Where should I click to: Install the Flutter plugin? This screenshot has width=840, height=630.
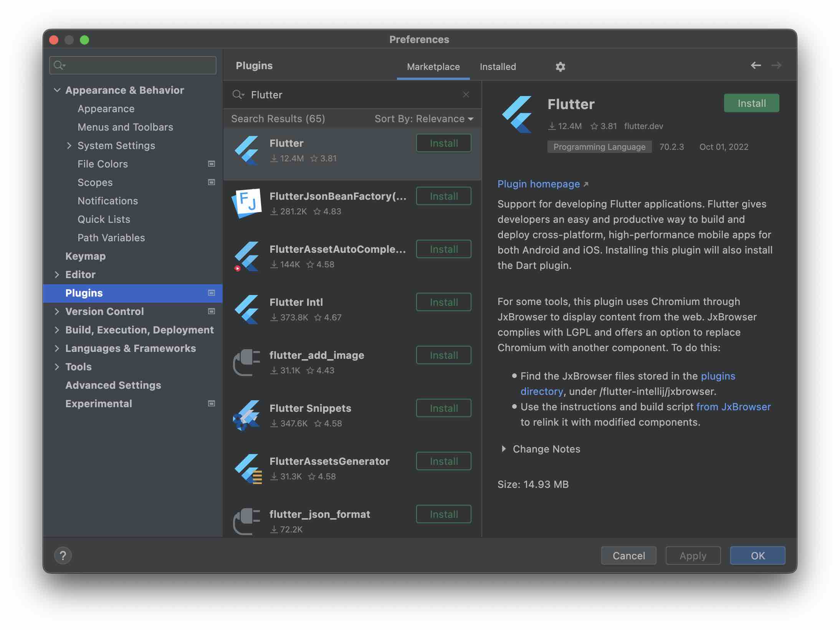[751, 103]
